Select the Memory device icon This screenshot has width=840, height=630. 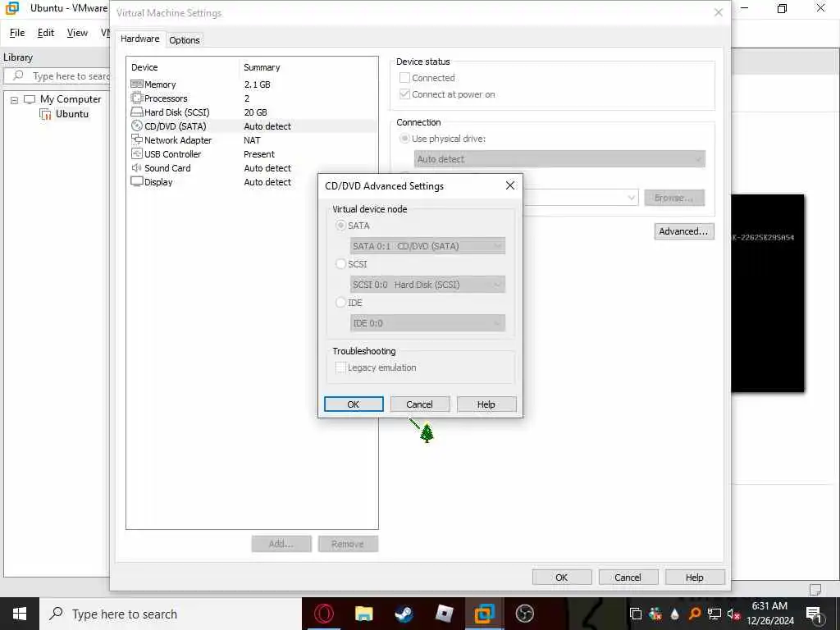click(x=137, y=84)
